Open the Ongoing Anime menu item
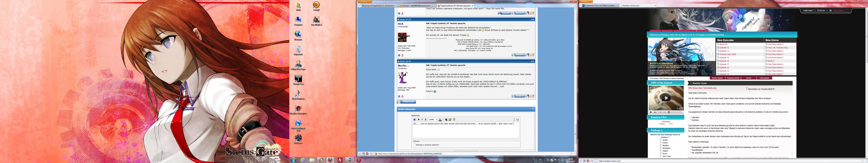Viewport: 868px width, 163px height. 733,78
